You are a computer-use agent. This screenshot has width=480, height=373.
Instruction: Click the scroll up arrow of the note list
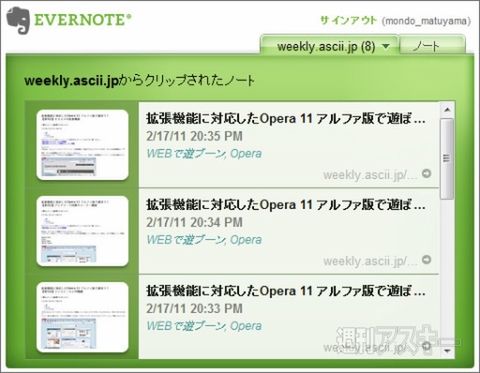(x=447, y=110)
